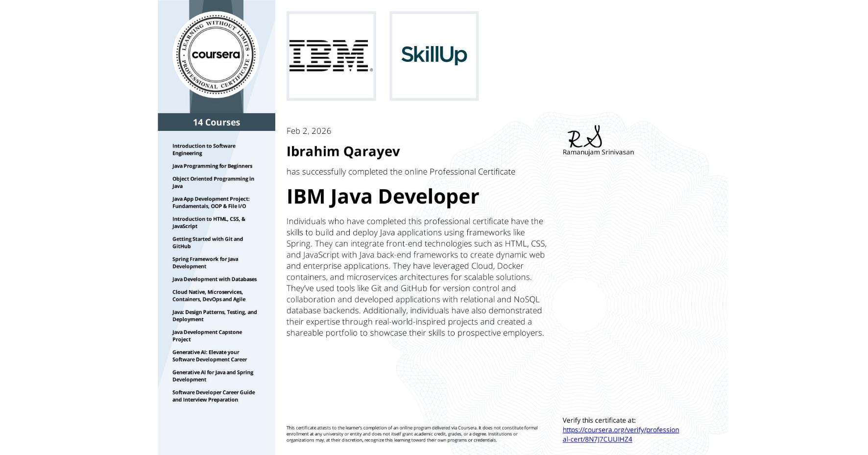Click 'Spring Framework for Java Development'
The height and width of the screenshot is (455, 868).
(205, 263)
